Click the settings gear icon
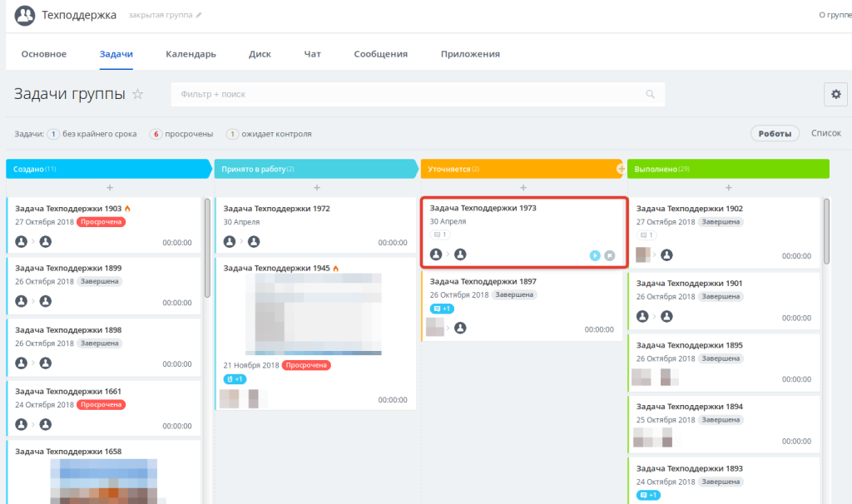This screenshot has height=504, width=852. coord(835,94)
